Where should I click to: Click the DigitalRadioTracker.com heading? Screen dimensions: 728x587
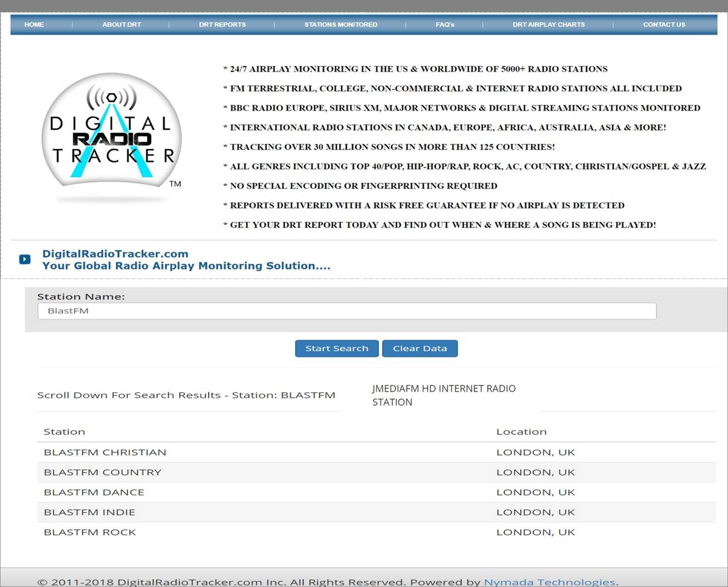tap(115, 254)
